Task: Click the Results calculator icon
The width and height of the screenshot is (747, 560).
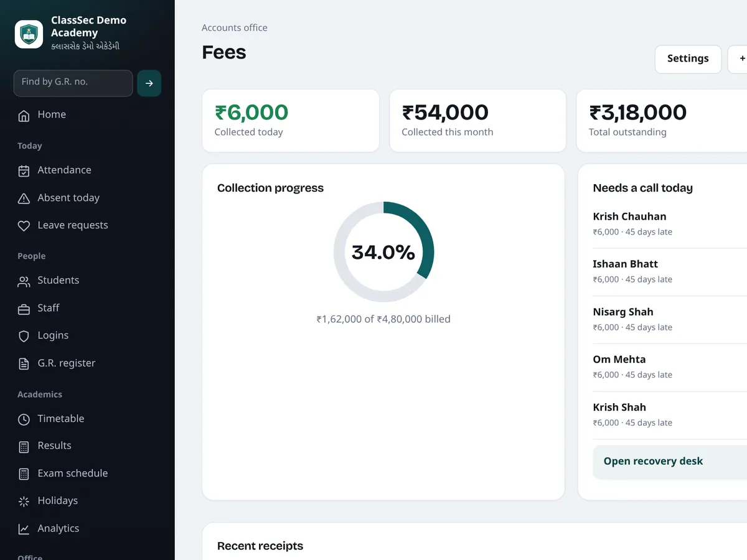Action: pyautogui.click(x=24, y=446)
